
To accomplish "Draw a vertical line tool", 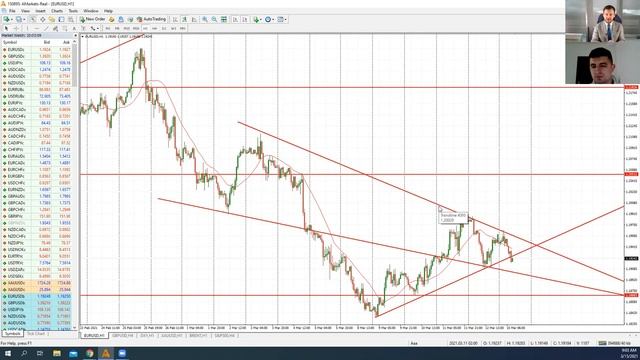I will [27, 29].
